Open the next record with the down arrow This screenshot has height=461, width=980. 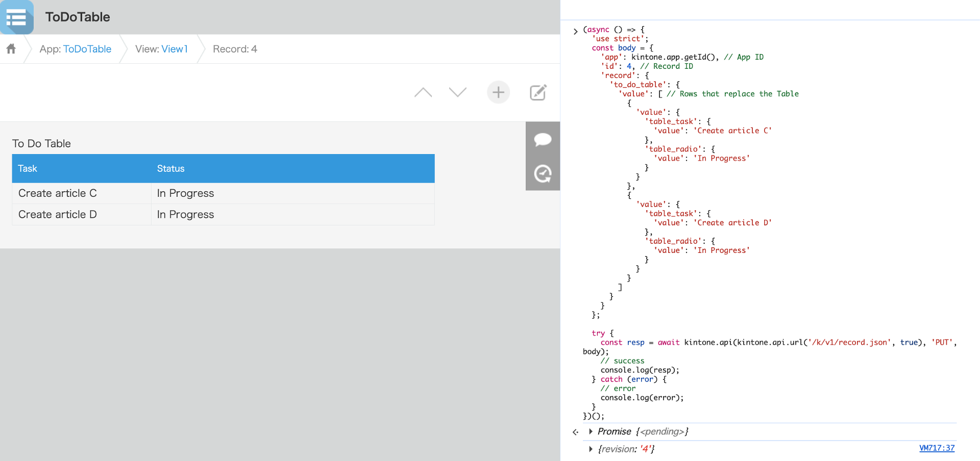(x=458, y=92)
